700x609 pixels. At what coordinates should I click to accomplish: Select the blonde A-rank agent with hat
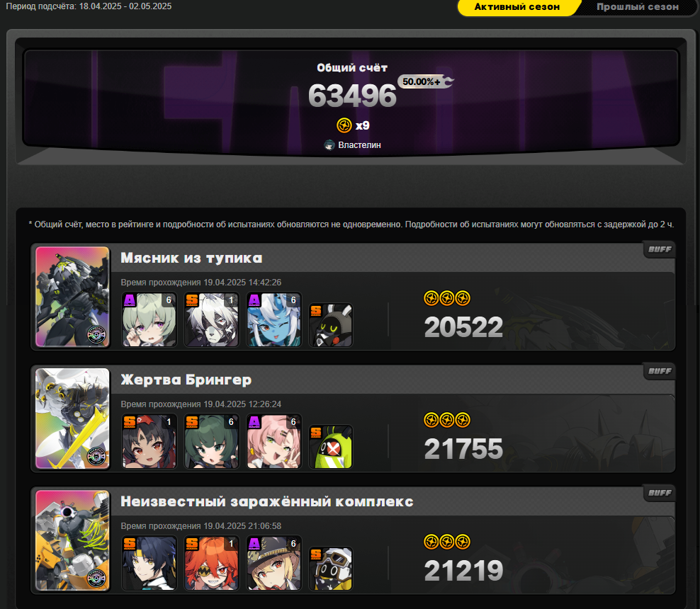pyautogui.click(x=274, y=563)
